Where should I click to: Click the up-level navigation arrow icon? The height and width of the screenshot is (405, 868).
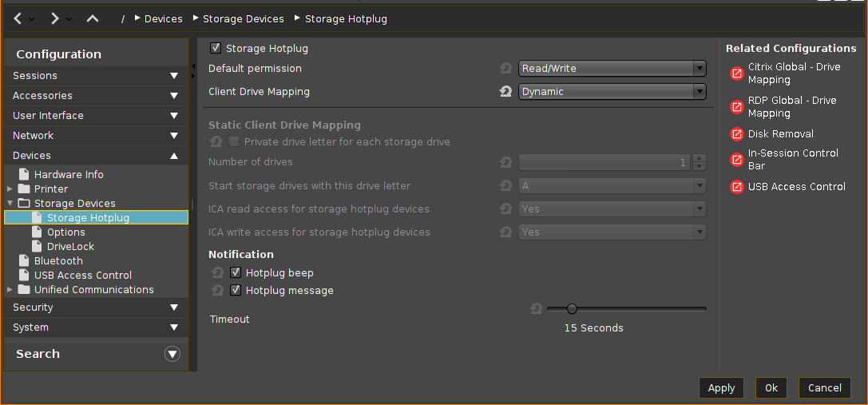click(93, 18)
